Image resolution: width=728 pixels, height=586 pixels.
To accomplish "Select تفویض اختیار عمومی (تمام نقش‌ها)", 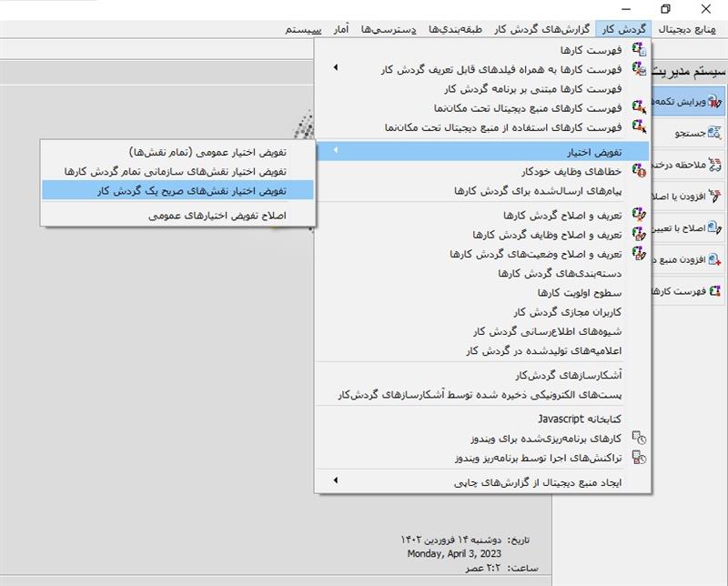I will (208, 151).
